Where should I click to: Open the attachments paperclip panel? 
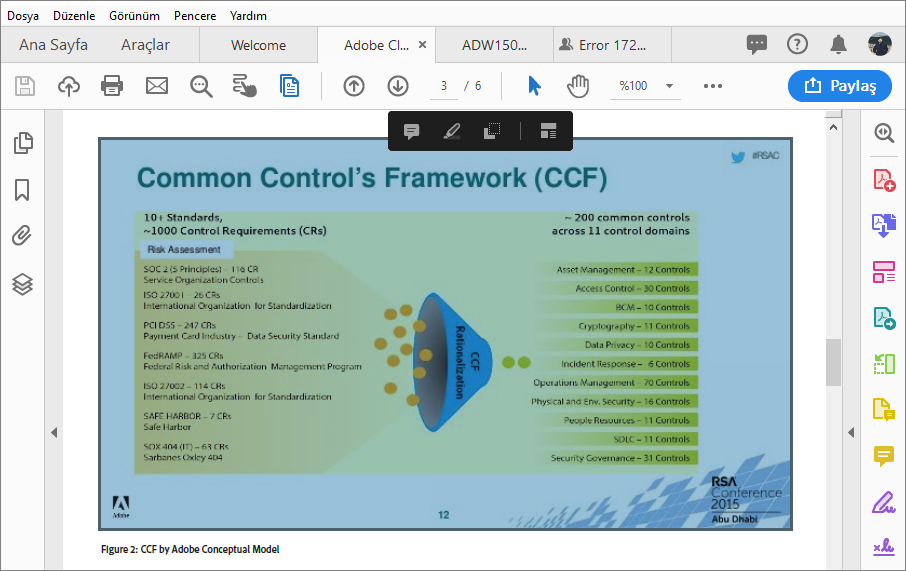[22, 236]
